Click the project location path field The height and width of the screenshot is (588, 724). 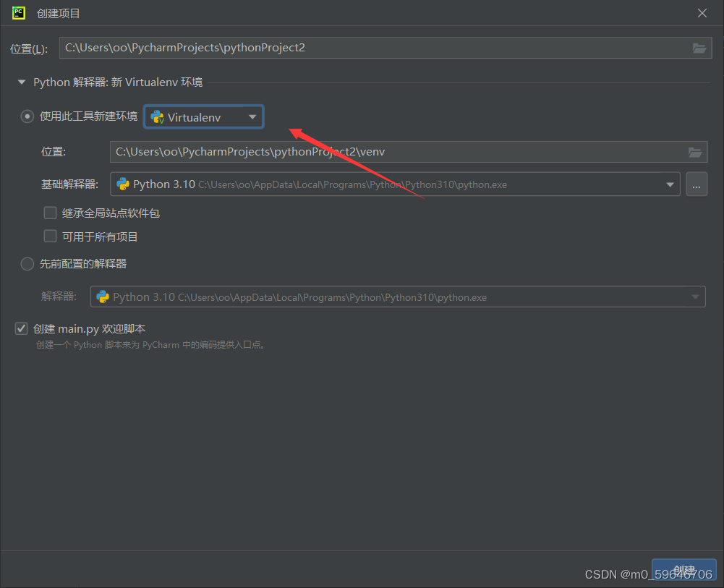386,48
